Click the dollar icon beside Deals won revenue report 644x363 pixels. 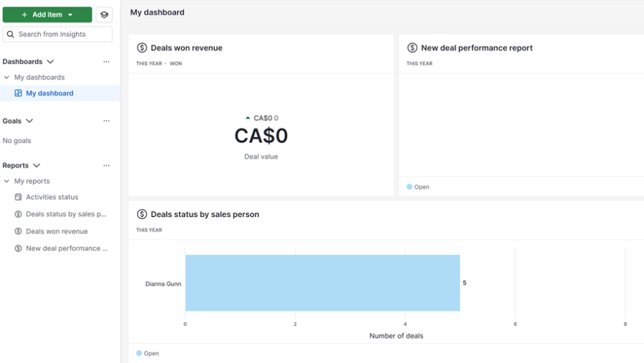[x=18, y=231]
